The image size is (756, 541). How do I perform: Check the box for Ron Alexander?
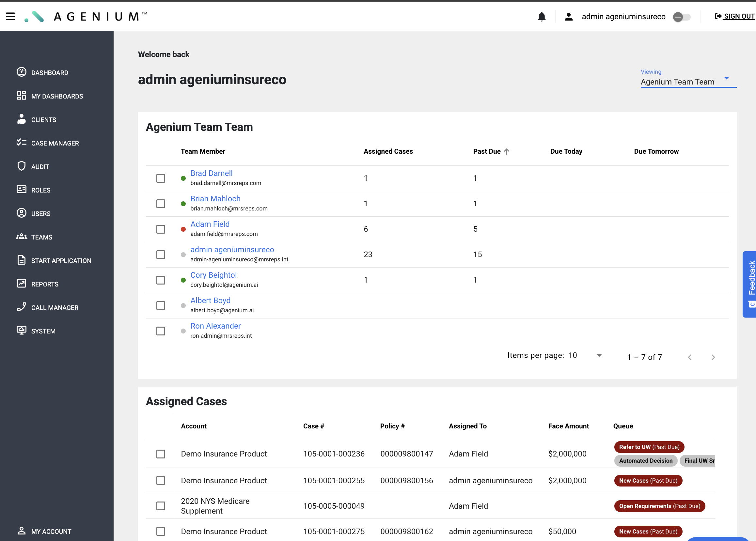coord(161,331)
